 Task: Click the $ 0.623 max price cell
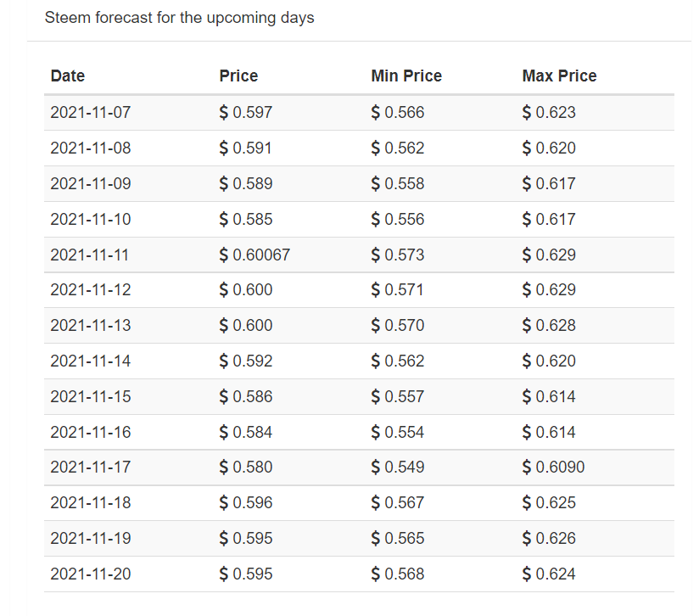click(549, 112)
